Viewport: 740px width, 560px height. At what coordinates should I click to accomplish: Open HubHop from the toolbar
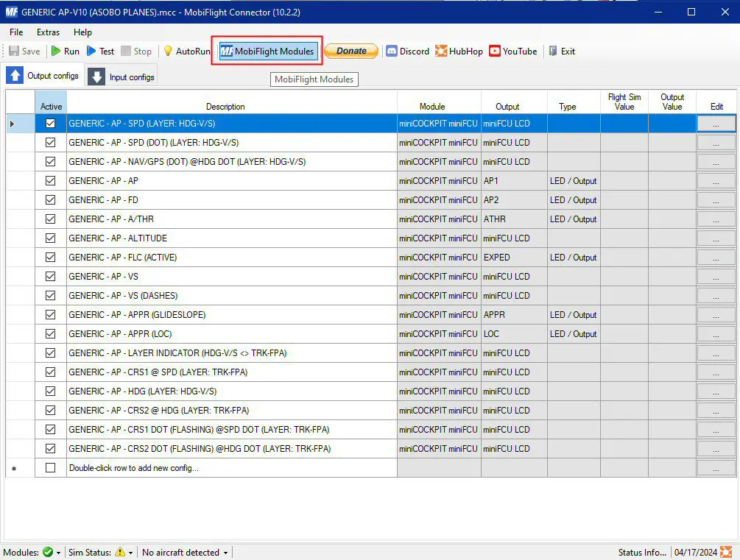click(459, 51)
